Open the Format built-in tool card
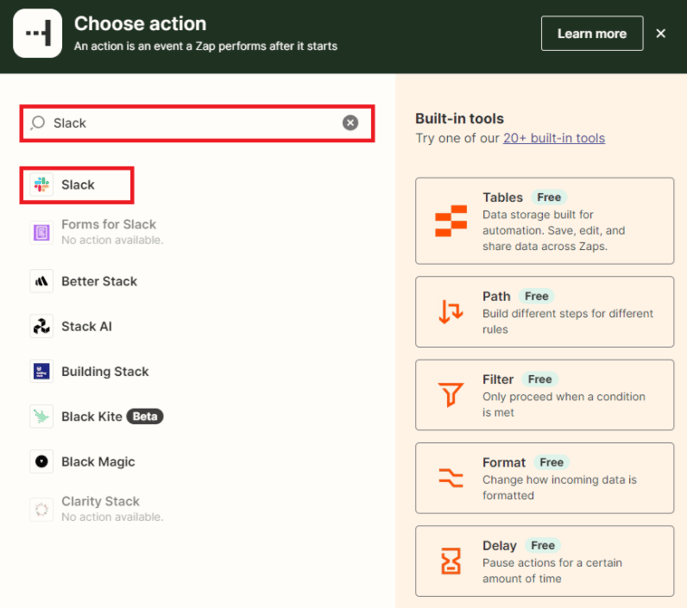This screenshot has height=608, width=687. (x=545, y=478)
